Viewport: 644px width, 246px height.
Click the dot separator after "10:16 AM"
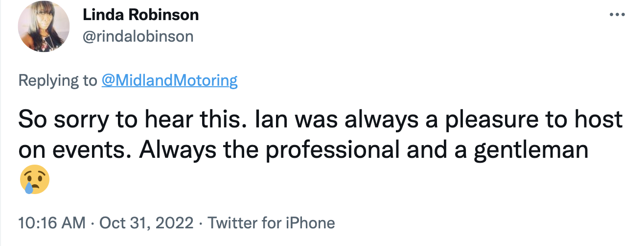tap(92, 223)
